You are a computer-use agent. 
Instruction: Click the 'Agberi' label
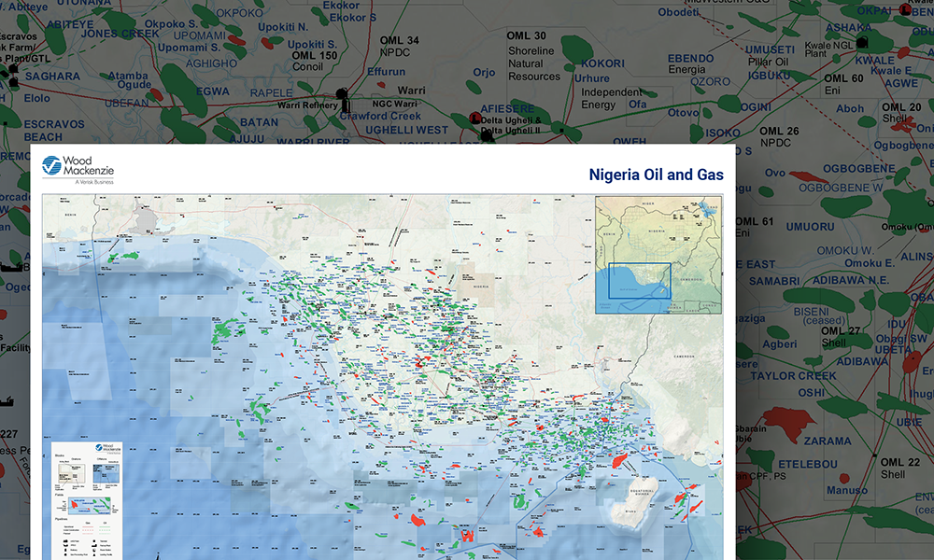coord(780,344)
